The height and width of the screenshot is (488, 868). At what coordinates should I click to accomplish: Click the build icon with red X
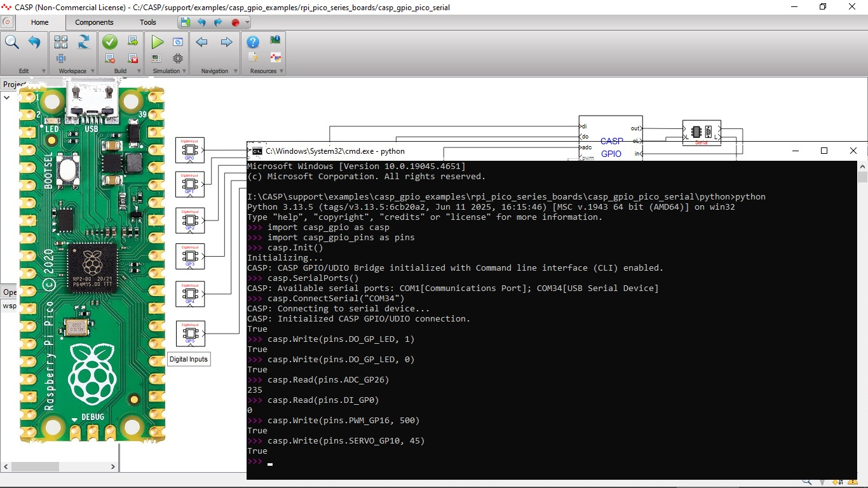click(x=133, y=58)
